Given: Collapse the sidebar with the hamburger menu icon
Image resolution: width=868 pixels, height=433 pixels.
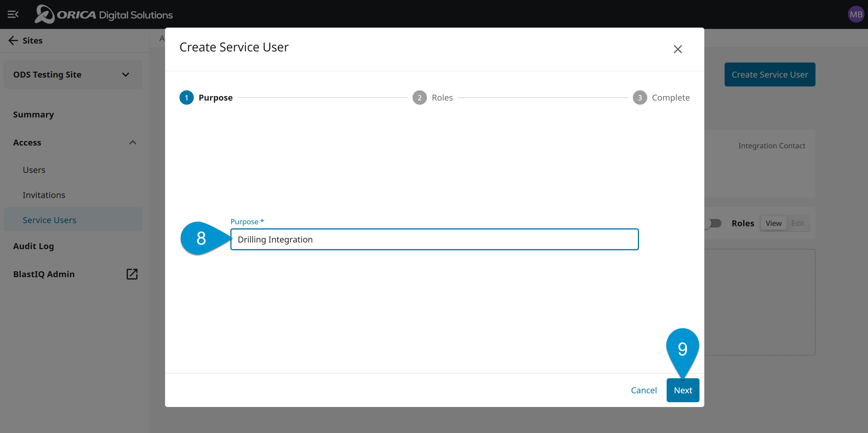Looking at the screenshot, I should (x=13, y=14).
